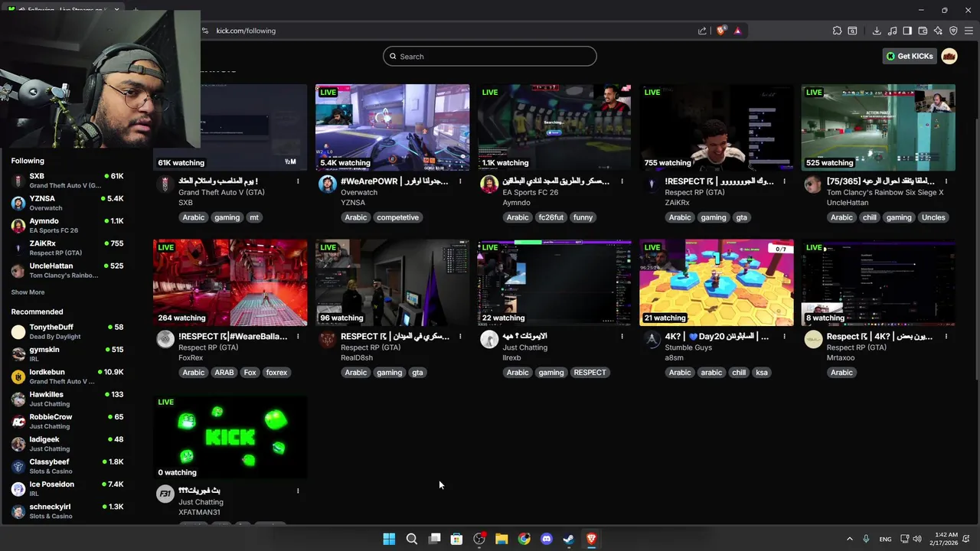Open YZNSA Overwatch stream thumbnail

393,127
